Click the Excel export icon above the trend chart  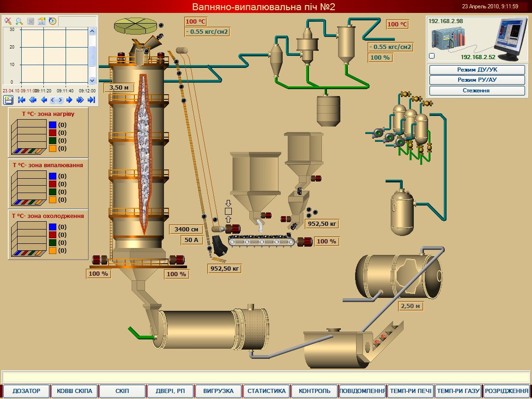click(x=30, y=21)
